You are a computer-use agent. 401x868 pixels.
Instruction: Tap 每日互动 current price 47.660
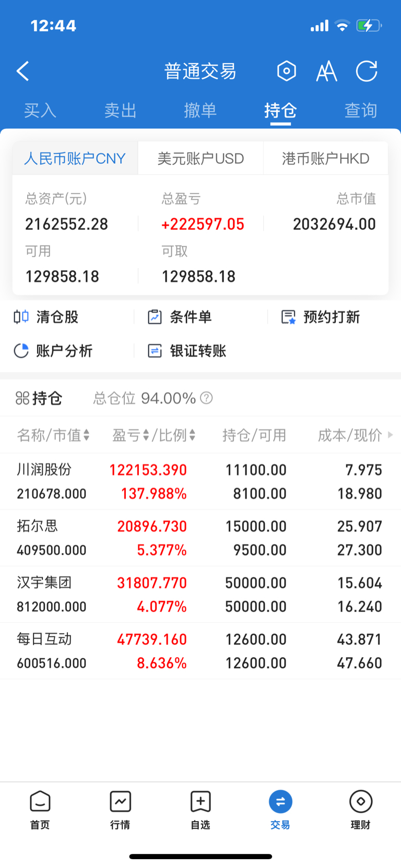coord(360,663)
